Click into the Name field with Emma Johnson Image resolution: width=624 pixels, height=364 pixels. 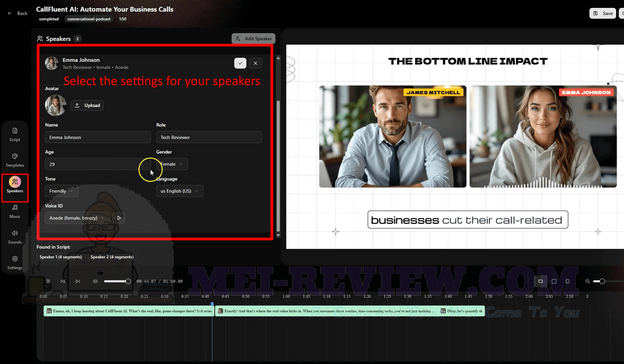97,138
